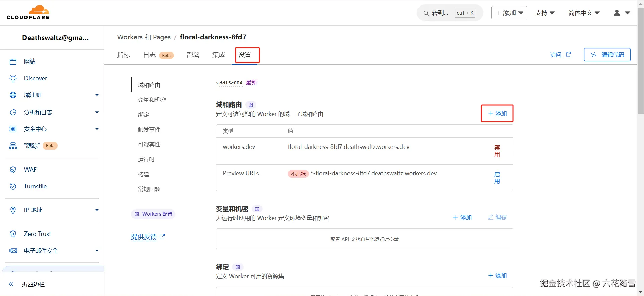Click the 编辑代码 button
Screen dimensions: 644x296
coord(607,55)
